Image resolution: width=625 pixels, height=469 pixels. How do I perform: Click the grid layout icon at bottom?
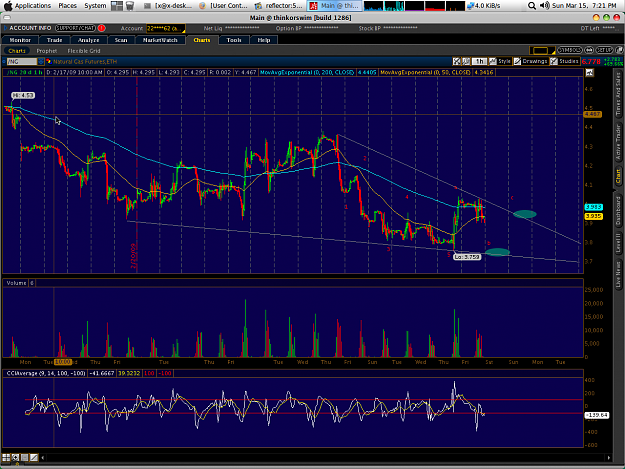[x=6, y=457]
